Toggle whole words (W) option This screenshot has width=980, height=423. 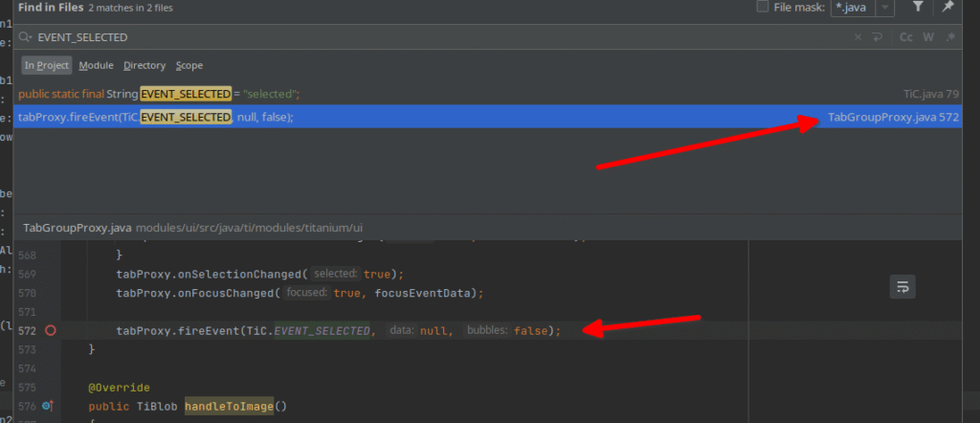point(927,37)
